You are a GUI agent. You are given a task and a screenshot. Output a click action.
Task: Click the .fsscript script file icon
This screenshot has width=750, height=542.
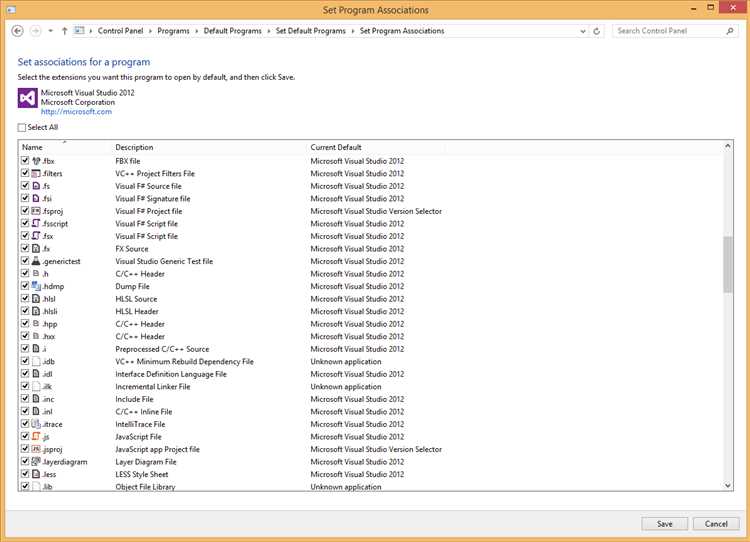click(36, 223)
